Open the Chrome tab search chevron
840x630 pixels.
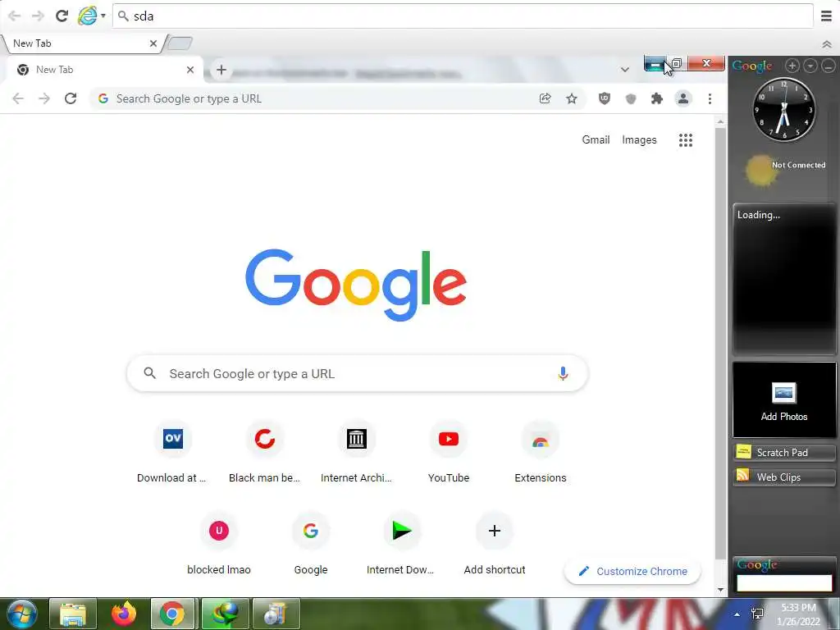[624, 70]
